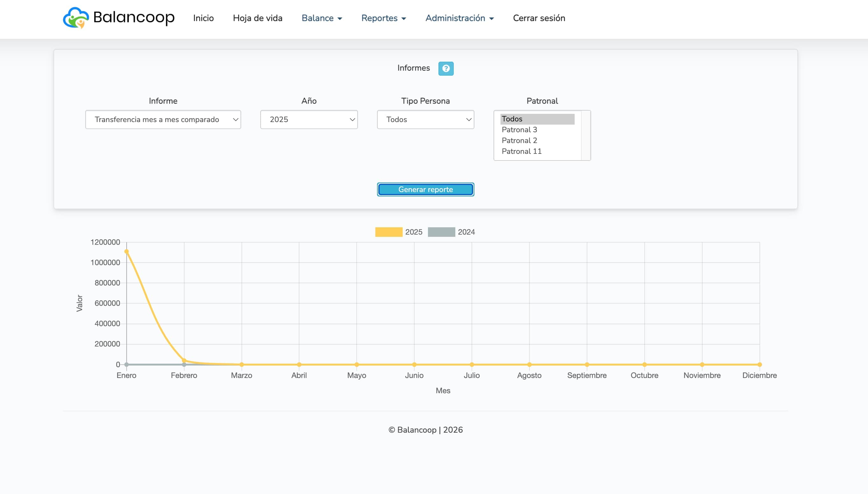
Task: Open the Hoja de vida link
Action: point(257,18)
